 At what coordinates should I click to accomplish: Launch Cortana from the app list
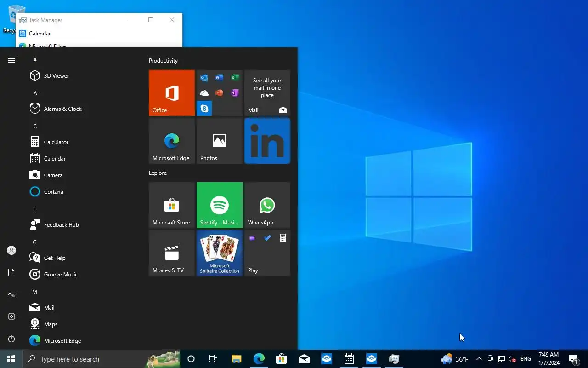tap(83, 191)
